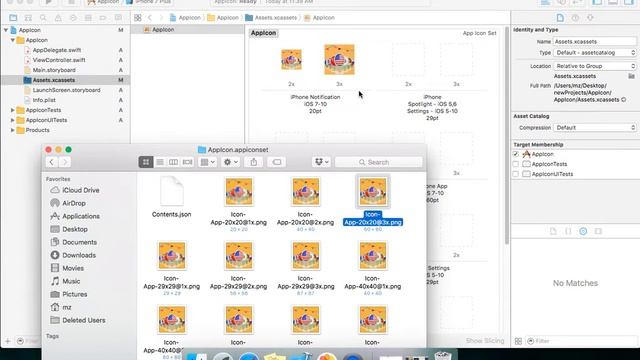Show the Quick Help inspector
Screen dimensions: 640x360
point(575,18)
